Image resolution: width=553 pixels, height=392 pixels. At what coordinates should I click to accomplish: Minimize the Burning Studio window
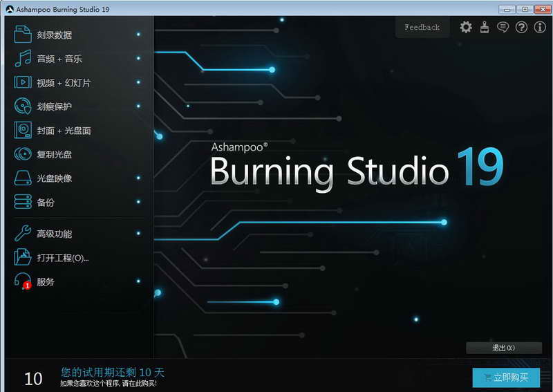point(507,9)
